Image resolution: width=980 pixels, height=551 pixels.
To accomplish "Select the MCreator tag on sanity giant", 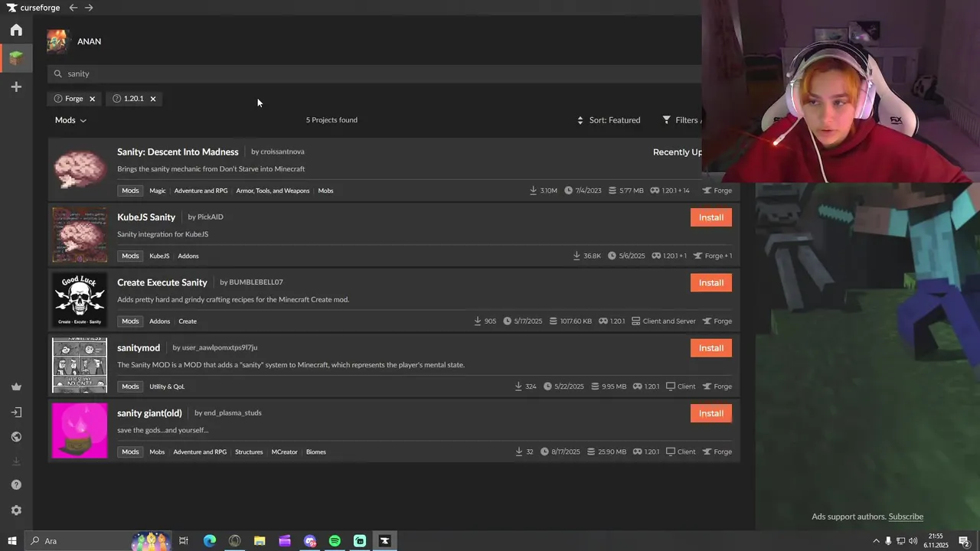I will [284, 452].
